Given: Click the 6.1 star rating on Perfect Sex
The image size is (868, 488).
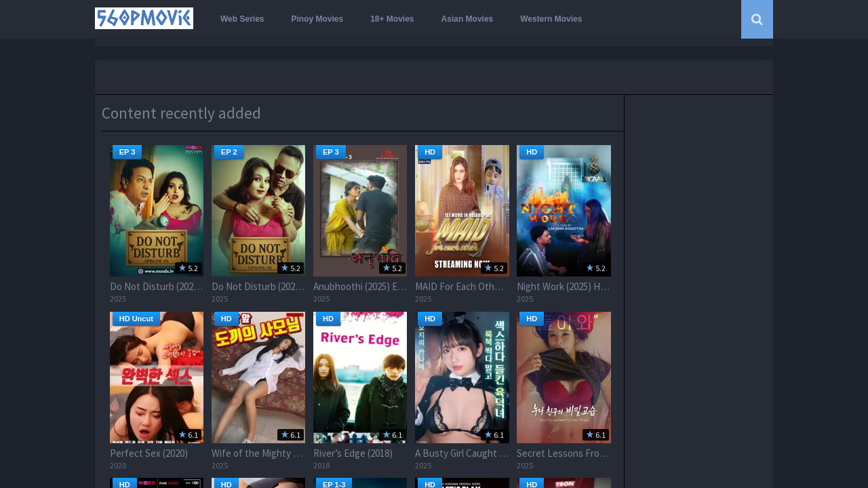Looking at the screenshot, I should pyautogui.click(x=189, y=435).
